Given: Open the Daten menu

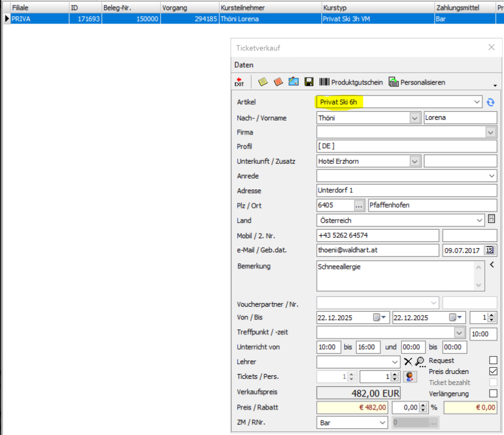Looking at the screenshot, I should coord(243,65).
